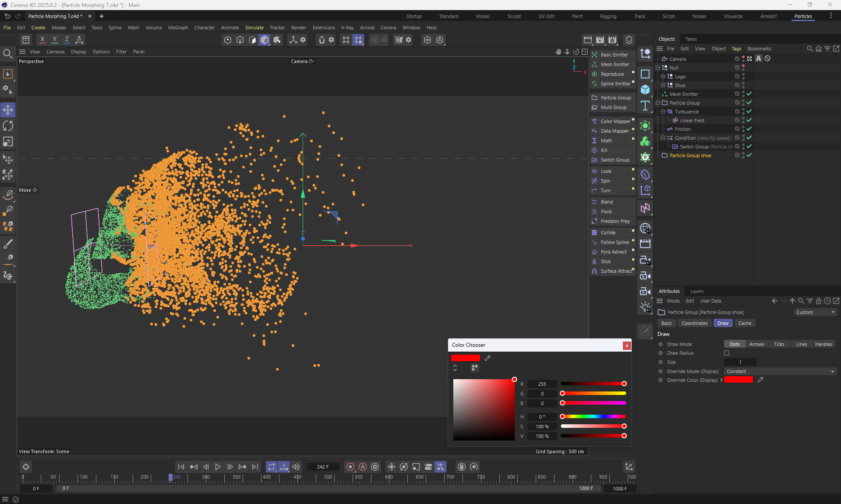
Task: Pick color with the Color Chooser eyedropper
Action: point(488,358)
